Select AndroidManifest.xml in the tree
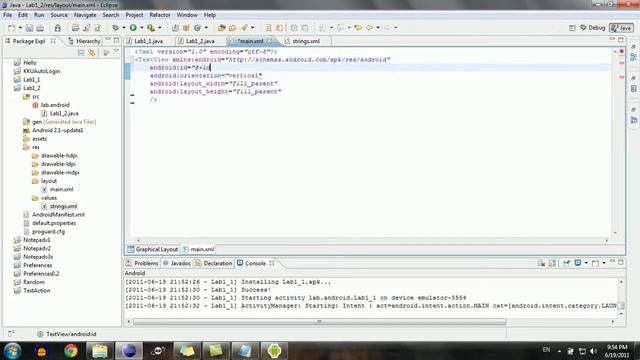 tap(58, 215)
